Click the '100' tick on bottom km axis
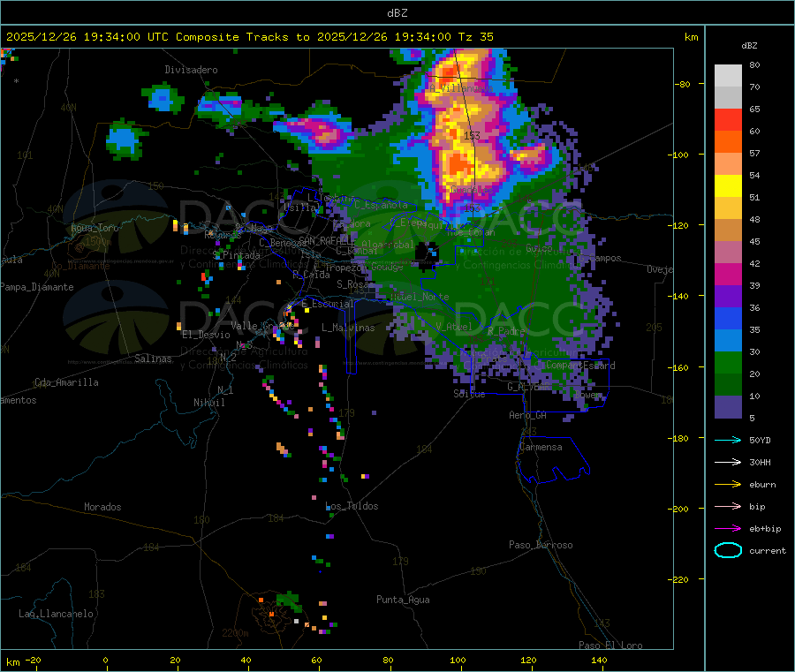 pyautogui.click(x=458, y=660)
